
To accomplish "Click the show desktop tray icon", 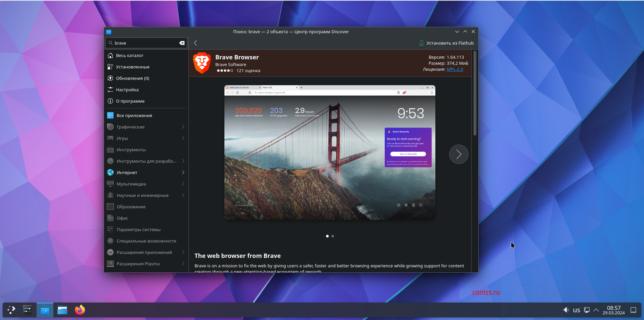I will point(633,310).
